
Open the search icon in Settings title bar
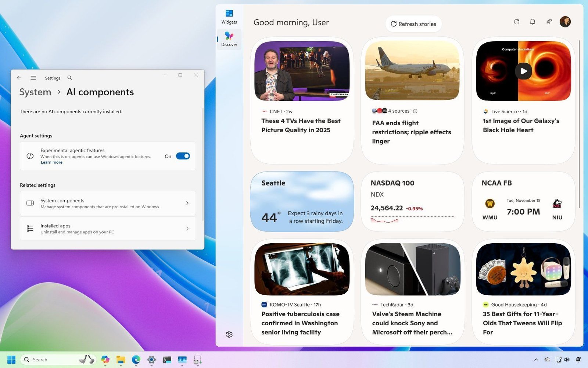pyautogui.click(x=69, y=78)
